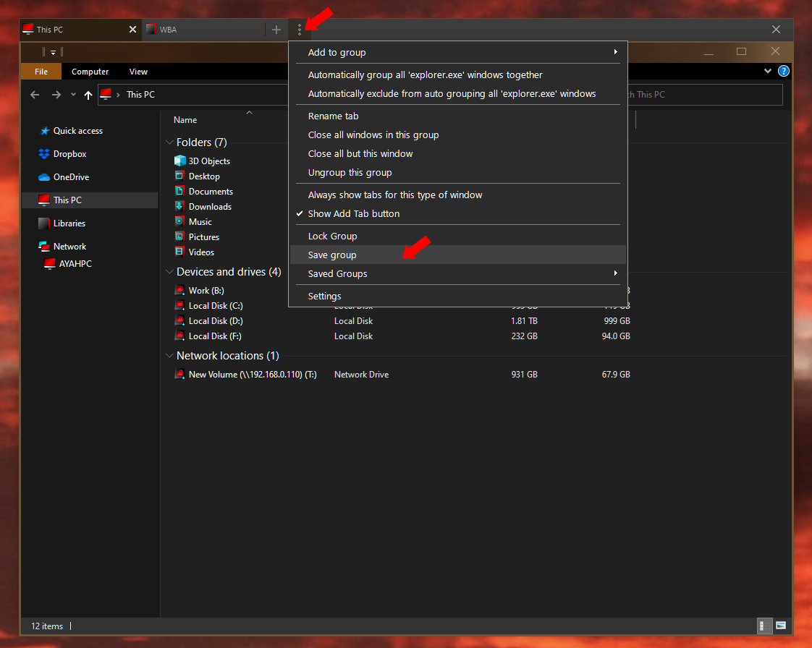This screenshot has height=648, width=812.
Task: Toggle Show Add Tab button option
Action: [353, 213]
